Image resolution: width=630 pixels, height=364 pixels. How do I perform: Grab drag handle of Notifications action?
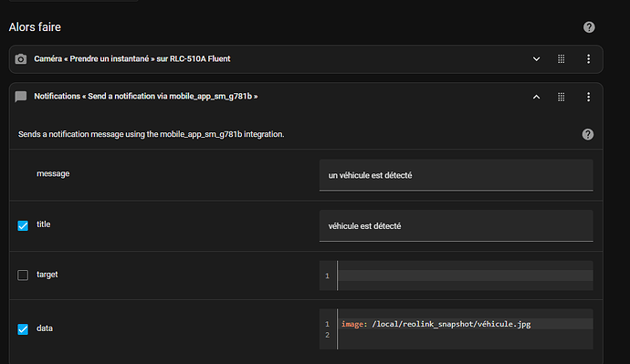click(562, 97)
